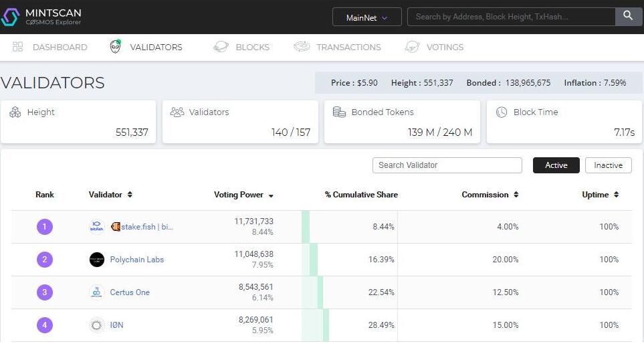
Task: Click stake.fish cumulative share green bar
Action: point(306,226)
